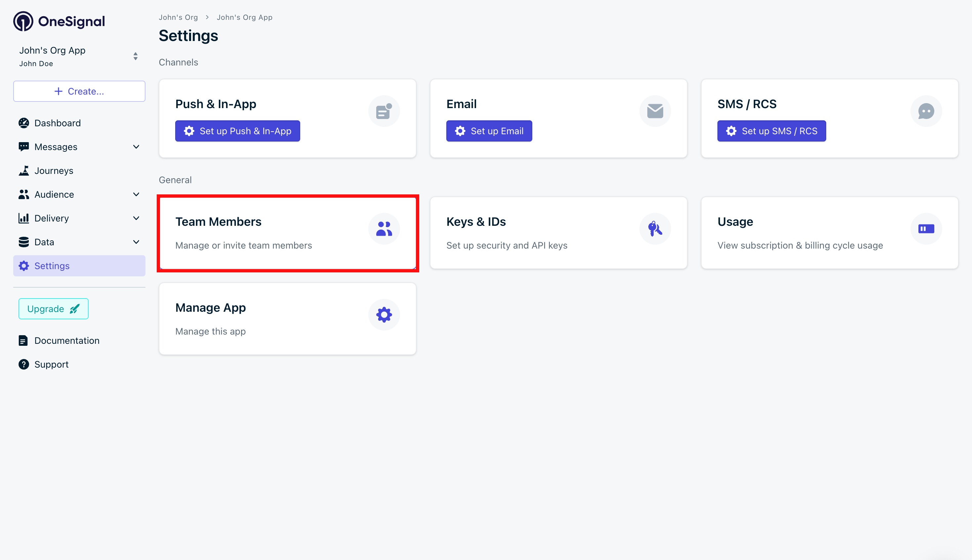Click the SMS / RCS chat bubble icon

click(x=926, y=111)
